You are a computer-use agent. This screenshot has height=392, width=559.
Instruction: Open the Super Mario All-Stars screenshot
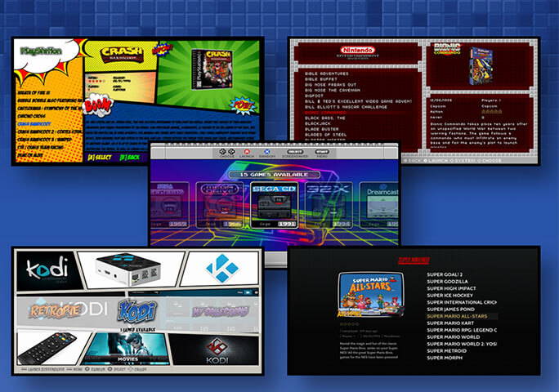point(371,294)
